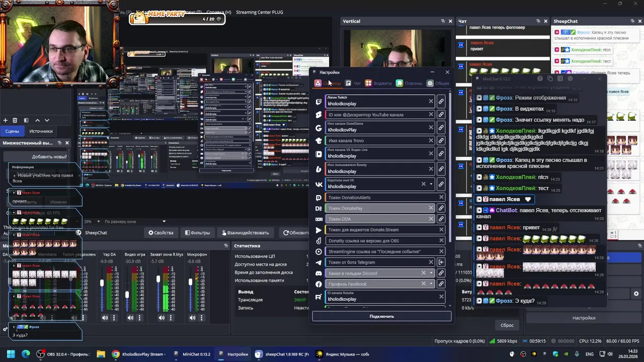Screen dimensions: 644x362
Task: Open MiniChat settings gear icon
Action: click(x=570, y=79)
